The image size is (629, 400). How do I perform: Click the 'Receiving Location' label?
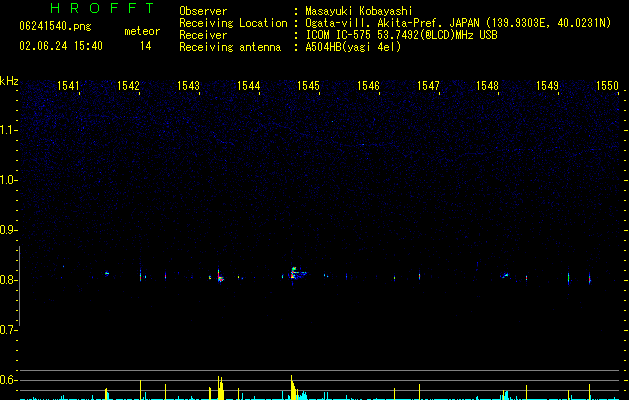233,23
